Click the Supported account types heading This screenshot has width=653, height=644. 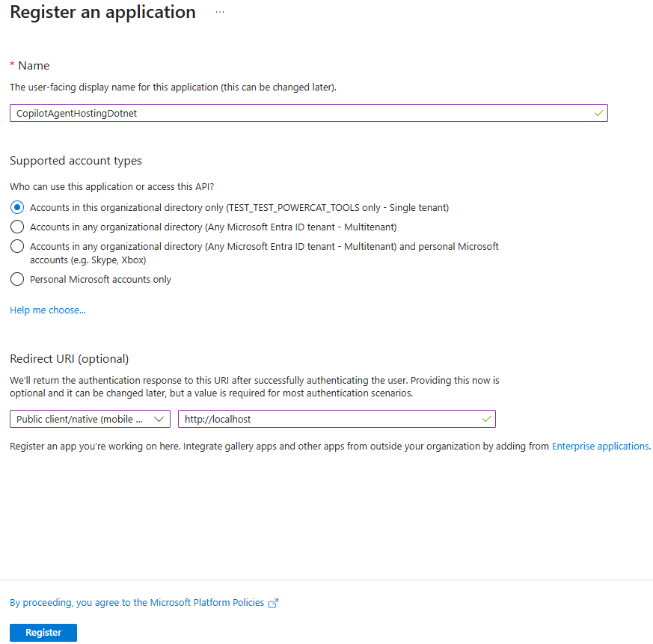coord(76,161)
